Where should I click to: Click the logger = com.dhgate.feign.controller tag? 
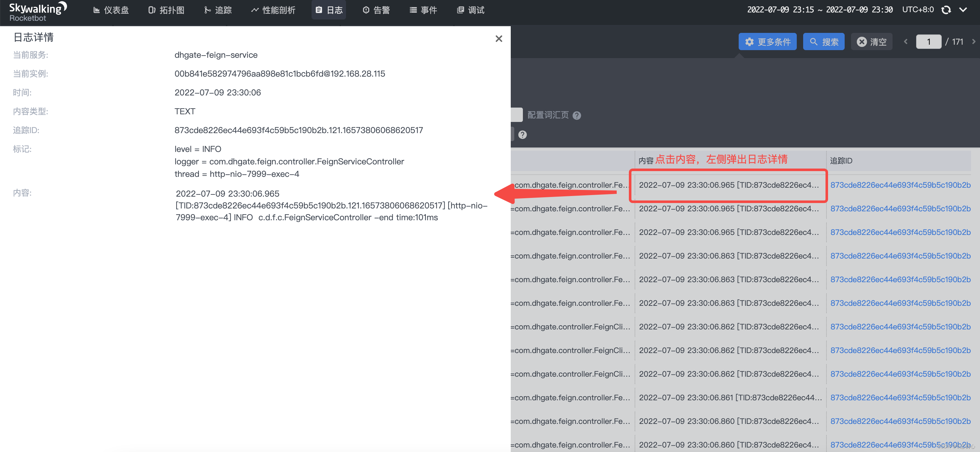pyautogui.click(x=289, y=162)
